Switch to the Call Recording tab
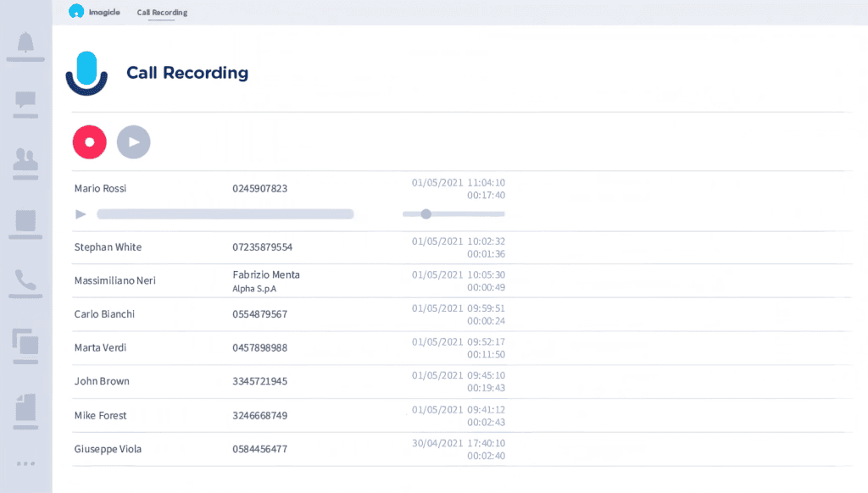The width and height of the screenshot is (868, 493). [x=161, y=12]
